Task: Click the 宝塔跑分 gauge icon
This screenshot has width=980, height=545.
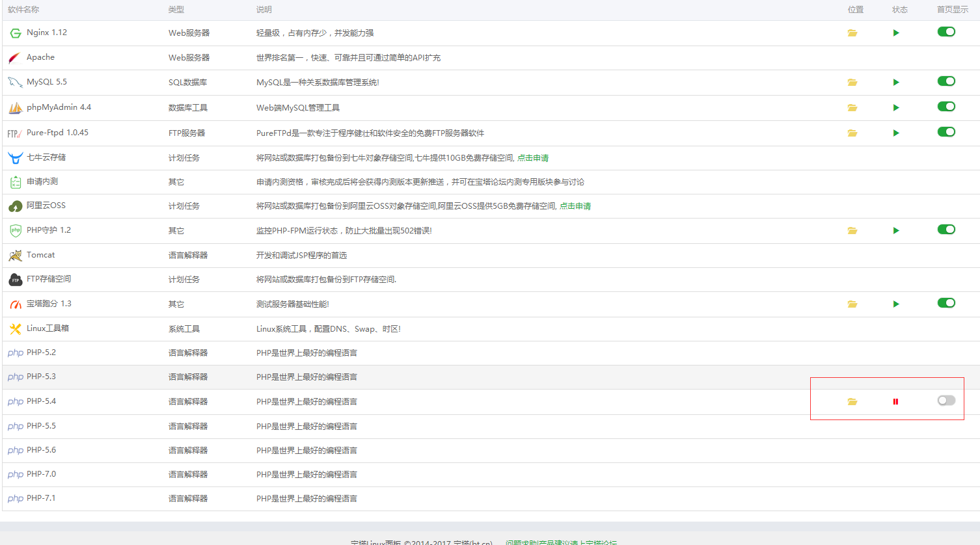Action: pyautogui.click(x=16, y=304)
